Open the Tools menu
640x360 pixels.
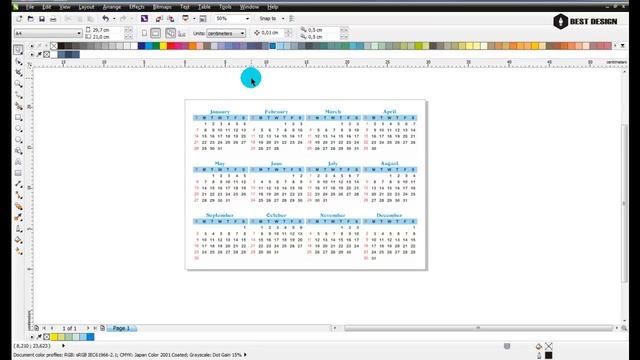coord(225,7)
